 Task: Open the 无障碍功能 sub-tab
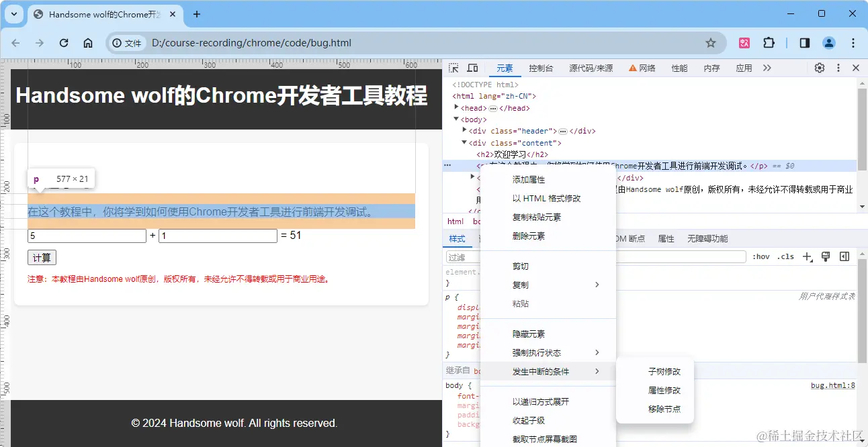pos(707,239)
